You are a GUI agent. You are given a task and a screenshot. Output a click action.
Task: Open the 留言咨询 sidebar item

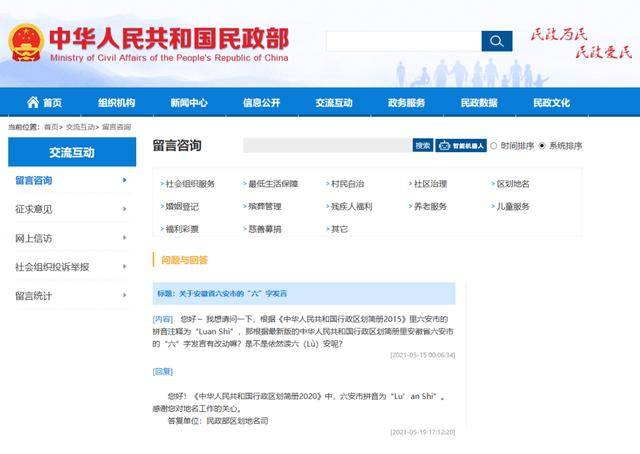coord(34,180)
